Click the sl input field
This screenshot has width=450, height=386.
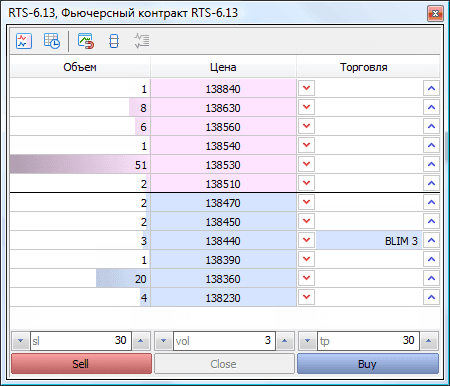click(81, 341)
